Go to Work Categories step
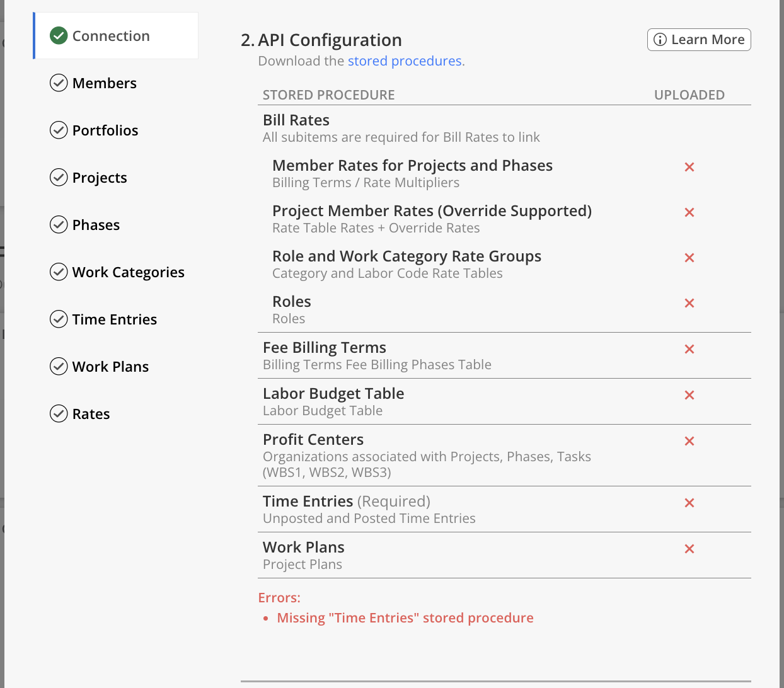 pos(128,272)
